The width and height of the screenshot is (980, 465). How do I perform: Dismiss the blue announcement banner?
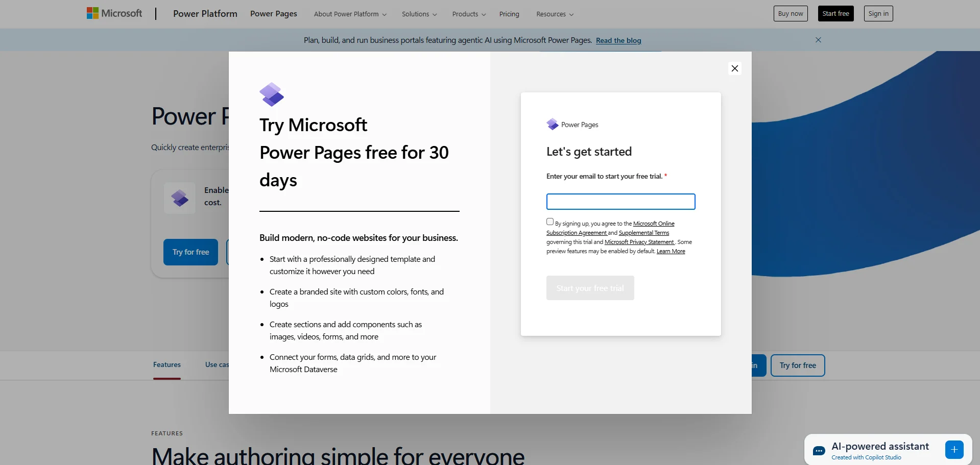click(x=818, y=40)
